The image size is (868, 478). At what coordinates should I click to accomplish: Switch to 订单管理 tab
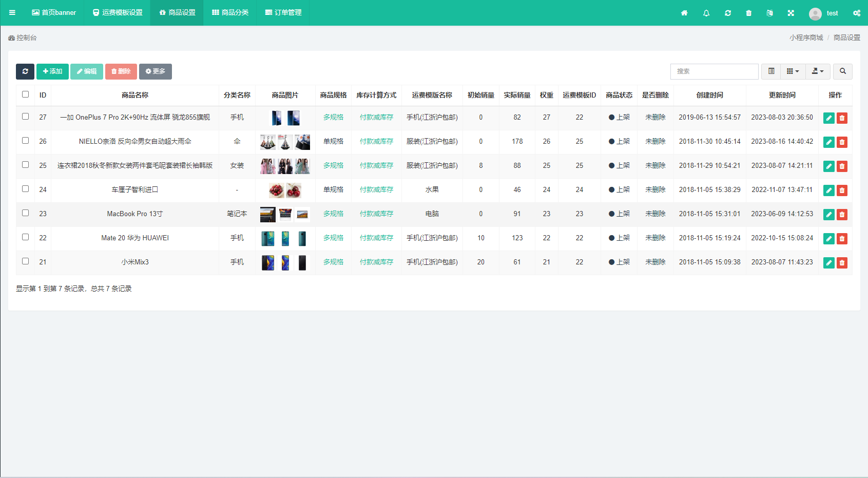(283, 13)
